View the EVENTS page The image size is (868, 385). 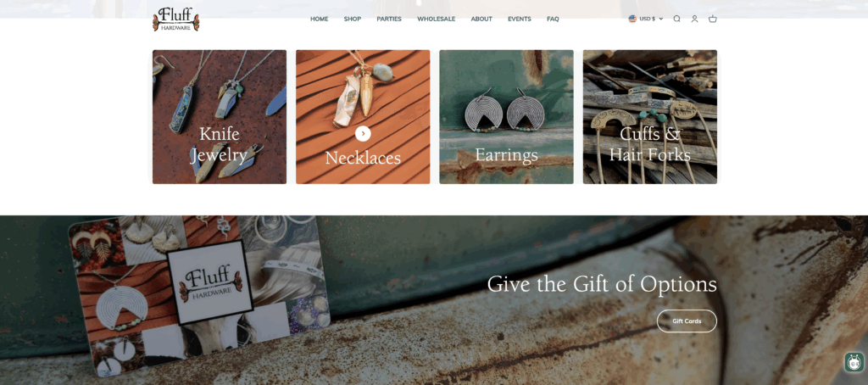click(520, 19)
